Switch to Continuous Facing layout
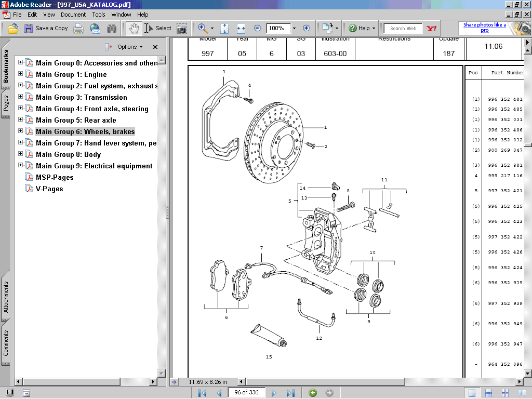532x399 pixels. click(x=505, y=393)
